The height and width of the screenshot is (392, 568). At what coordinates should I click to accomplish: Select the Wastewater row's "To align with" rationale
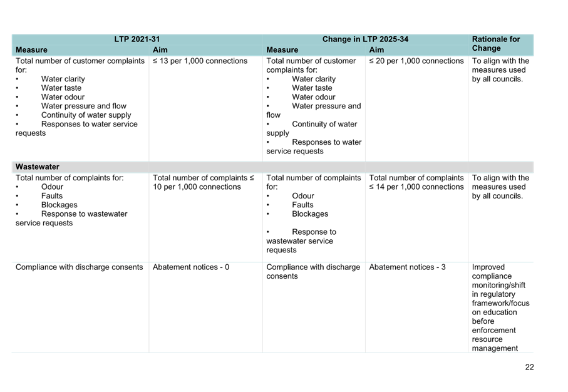tap(500, 187)
